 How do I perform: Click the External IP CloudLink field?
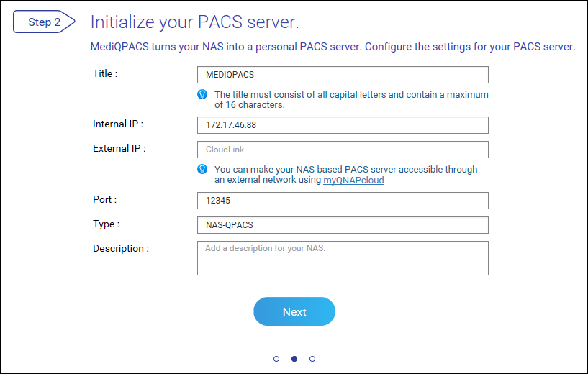point(343,150)
